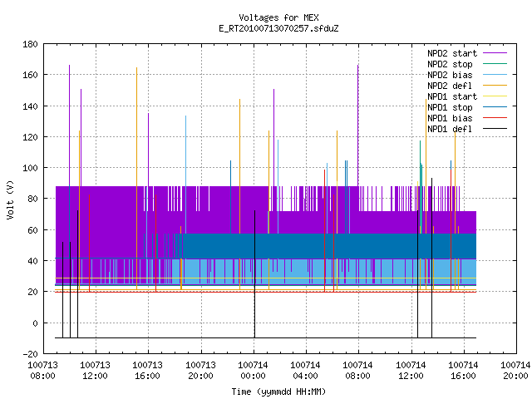
Task: Select the 'NPD1 stop' legend label
Action: 450,107
